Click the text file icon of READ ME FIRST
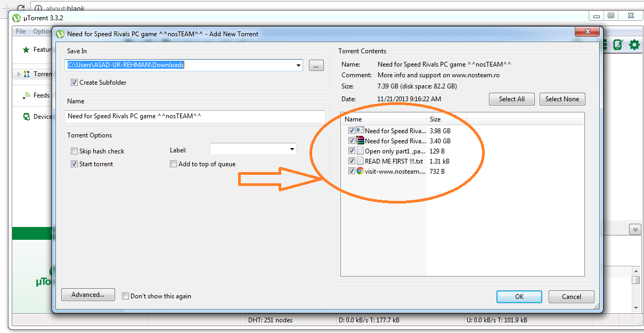Screen dimensions: 644x333 [x=360, y=161]
